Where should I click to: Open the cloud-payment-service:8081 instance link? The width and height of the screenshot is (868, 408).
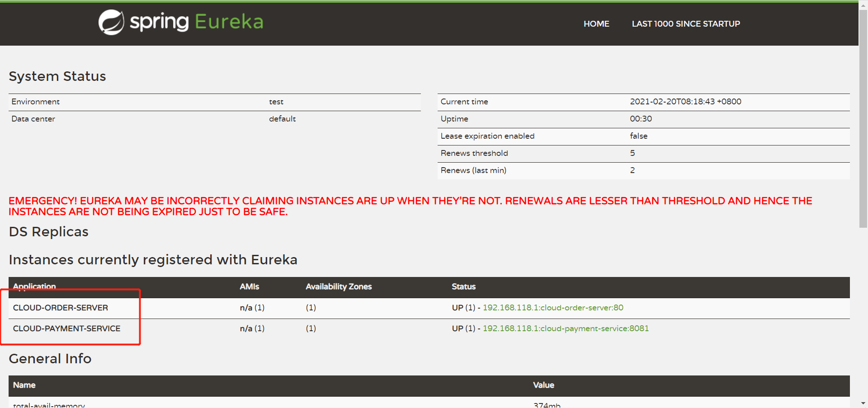pos(566,328)
